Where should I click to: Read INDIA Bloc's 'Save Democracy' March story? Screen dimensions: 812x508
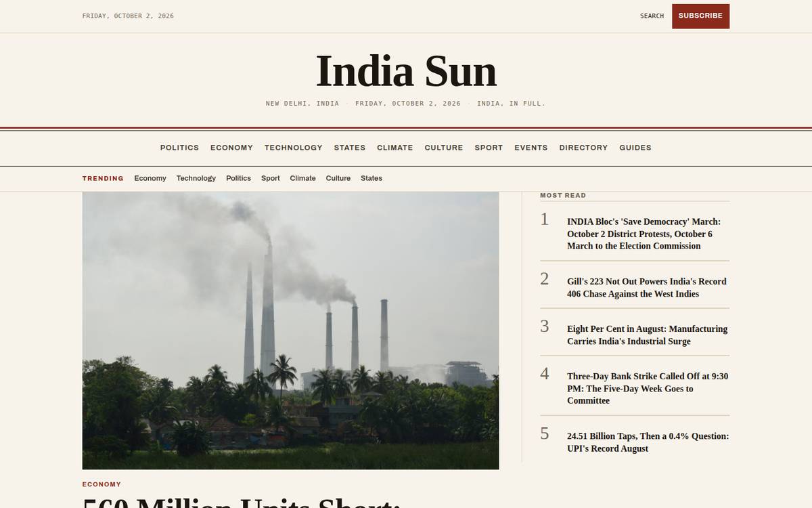[644, 234]
